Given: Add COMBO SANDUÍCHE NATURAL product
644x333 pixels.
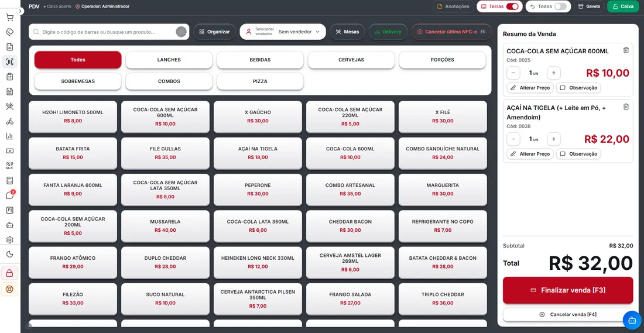Looking at the screenshot, I should tap(443, 153).
